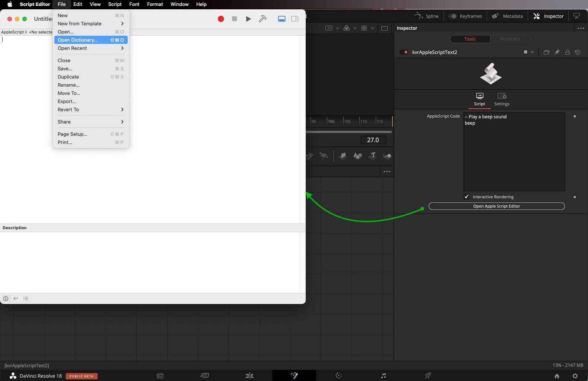Image resolution: width=588 pixels, height=381 pixels.
Task: Switch to the Cut page icon
Action: pyautogui.click(x=204, y=376)
